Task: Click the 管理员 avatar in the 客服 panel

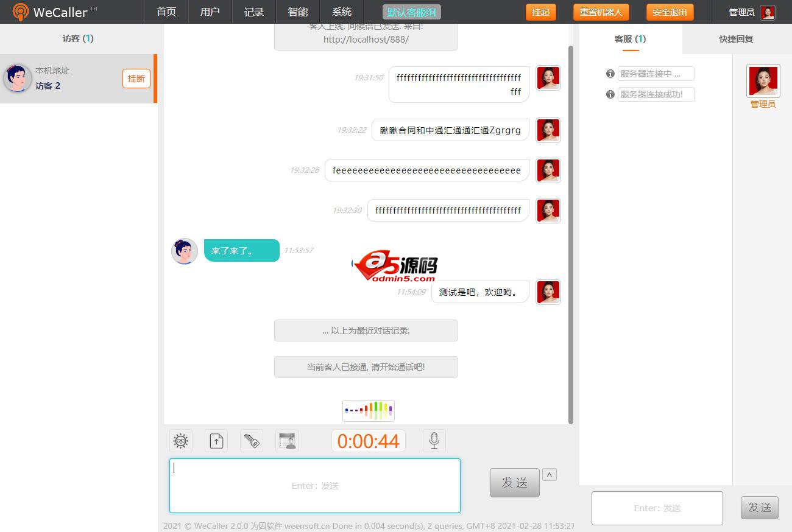Action: 763,80
